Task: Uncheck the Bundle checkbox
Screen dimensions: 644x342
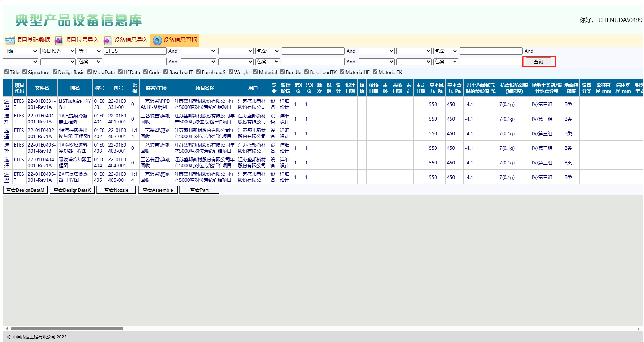Action: (282, 72)
